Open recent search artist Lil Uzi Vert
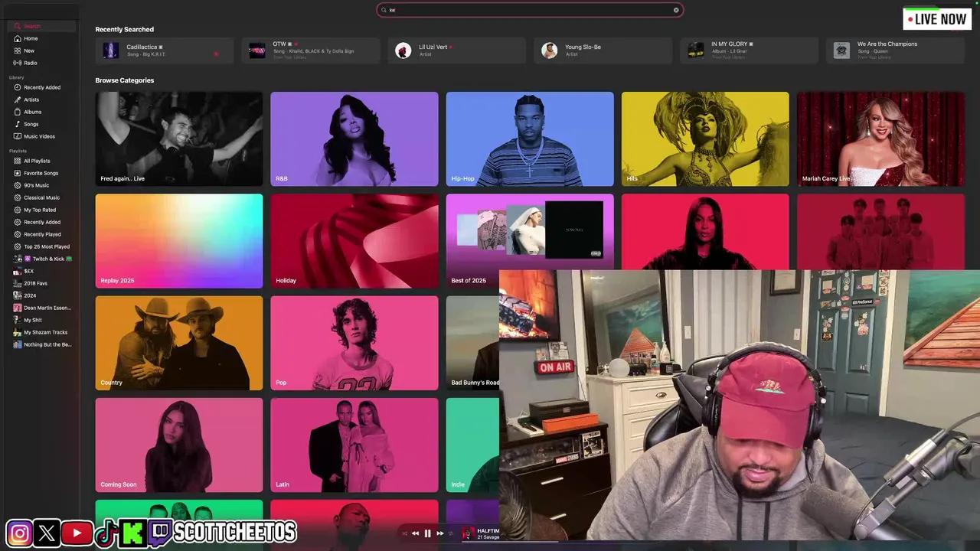The height and width of the screenshot is (551, 980). pos(456,51)
